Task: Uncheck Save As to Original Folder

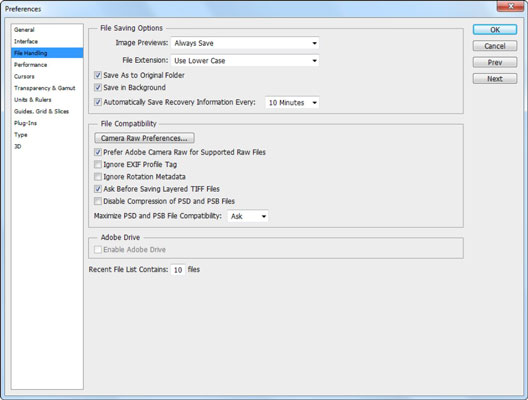Action: [98, 75]
